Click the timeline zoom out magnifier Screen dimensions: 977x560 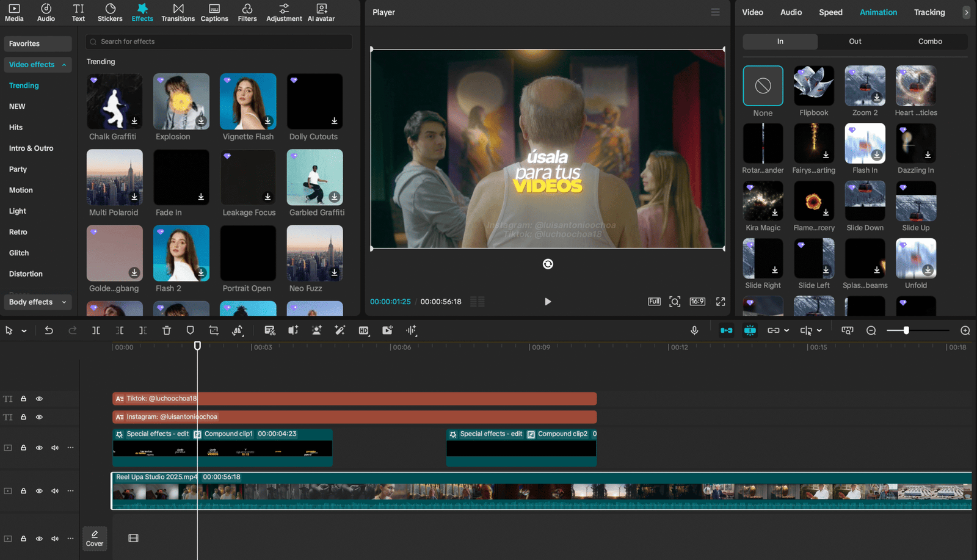(x=871, y=330)
